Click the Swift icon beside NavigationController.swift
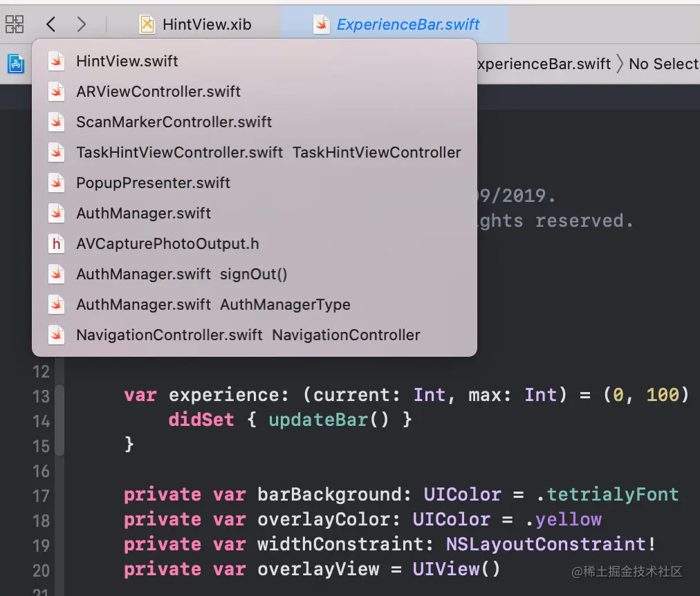This screenshot has height=596, width=700. click(x=56, y=335)
